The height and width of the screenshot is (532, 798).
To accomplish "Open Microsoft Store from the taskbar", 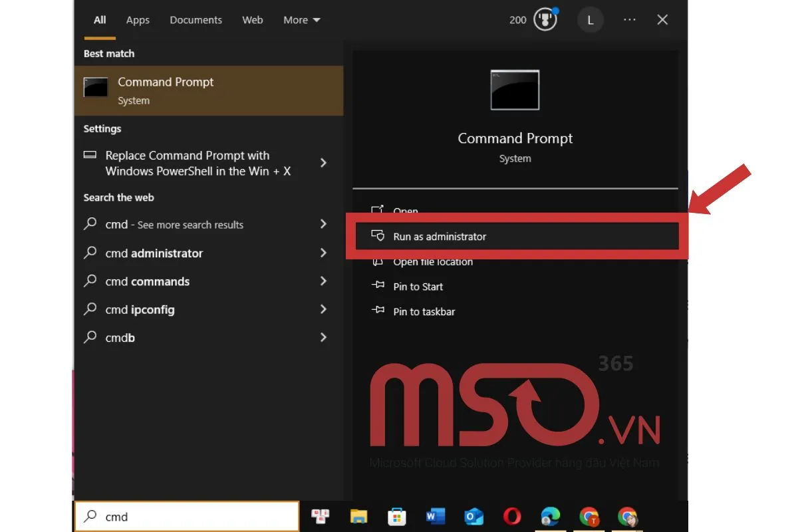I will pyautogui.click(x=397, y=516).
